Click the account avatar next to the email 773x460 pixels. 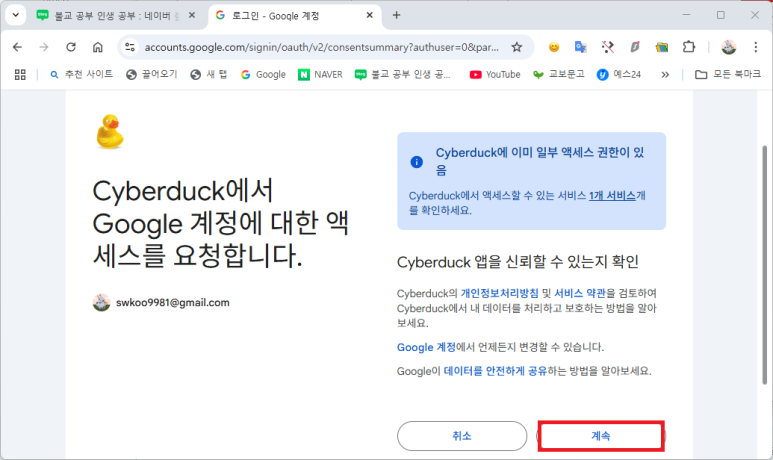click(102, 302)
